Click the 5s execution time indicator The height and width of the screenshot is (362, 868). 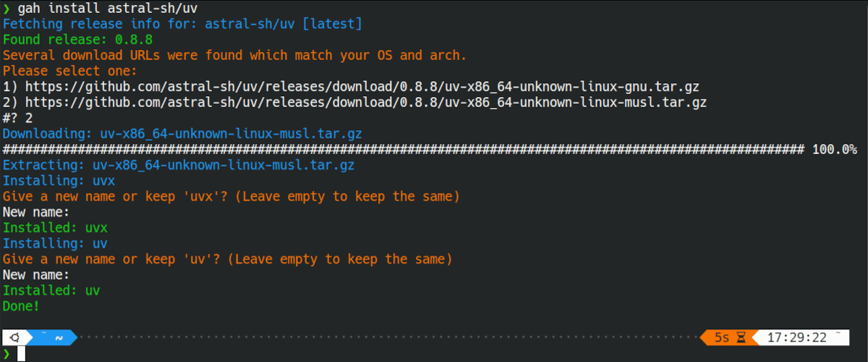[x=722, y=337]
